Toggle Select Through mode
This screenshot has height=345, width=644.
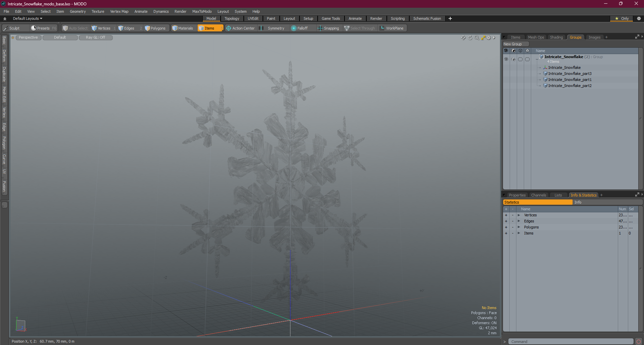(x=360, y=28)
